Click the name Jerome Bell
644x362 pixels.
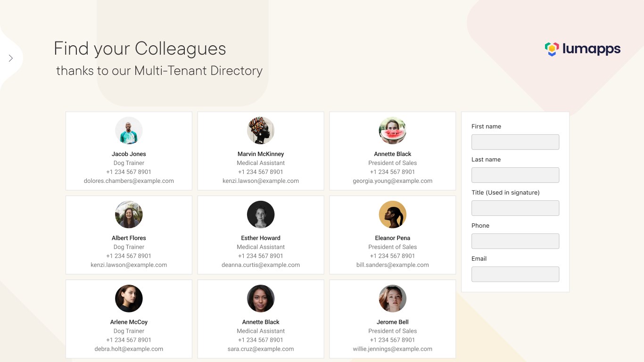point(393,322)
